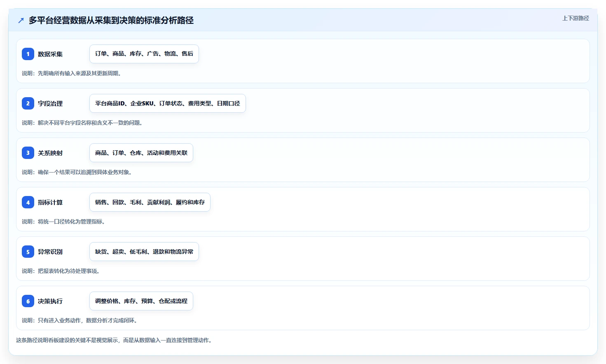Click the note 把报表转化为待处理事项

click(61, 271)
